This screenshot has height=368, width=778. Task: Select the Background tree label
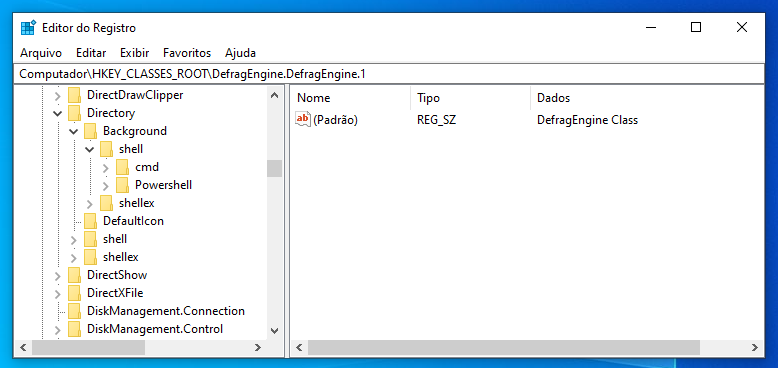tap(135, 131)
